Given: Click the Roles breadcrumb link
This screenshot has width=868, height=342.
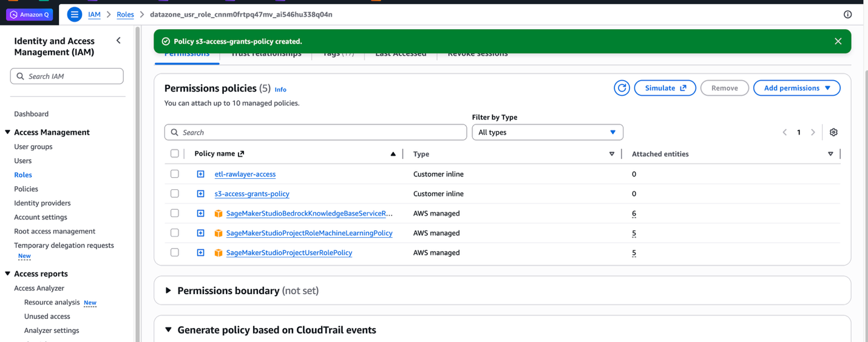Looking at the screenshot, I should (x=125, y=15).
